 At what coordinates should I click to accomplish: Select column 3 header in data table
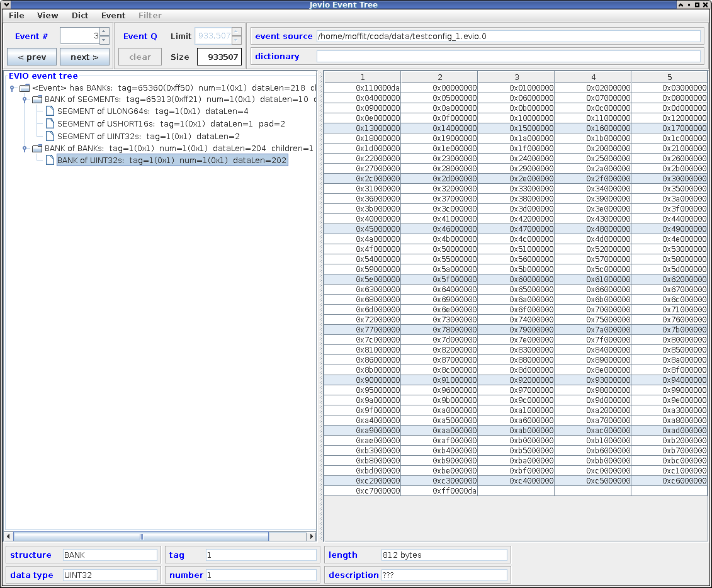516,77
